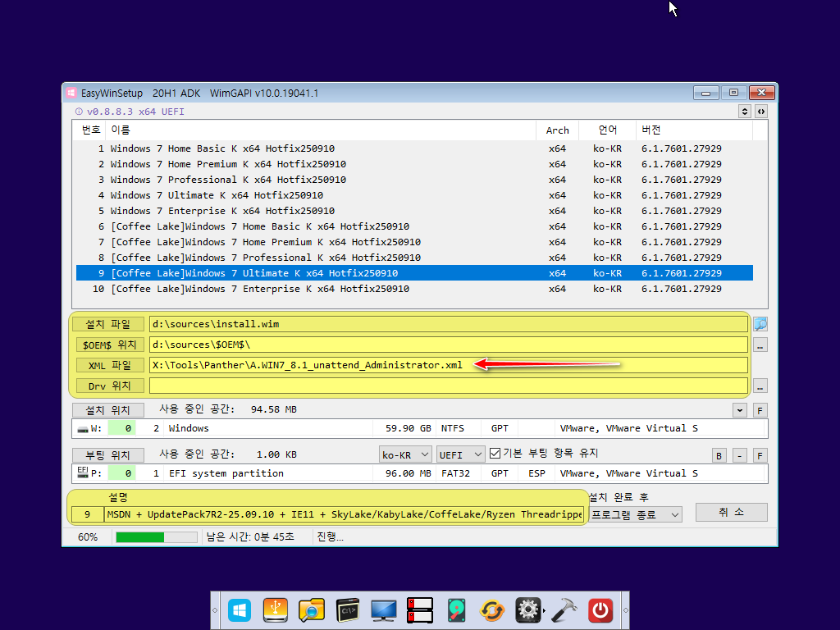Select Windows 7 Professional K row 3
840x630 pixels.
[414, 180]
